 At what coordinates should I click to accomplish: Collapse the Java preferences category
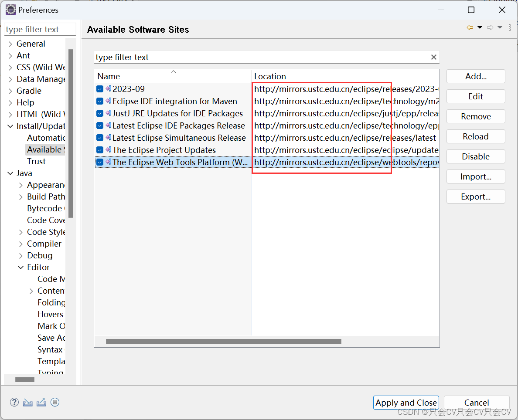[10, 173]
